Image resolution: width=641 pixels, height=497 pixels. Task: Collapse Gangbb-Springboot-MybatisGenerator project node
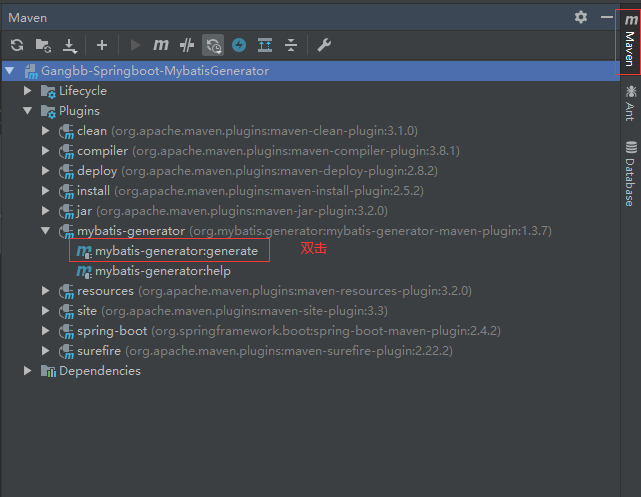(x=10, y=71)
